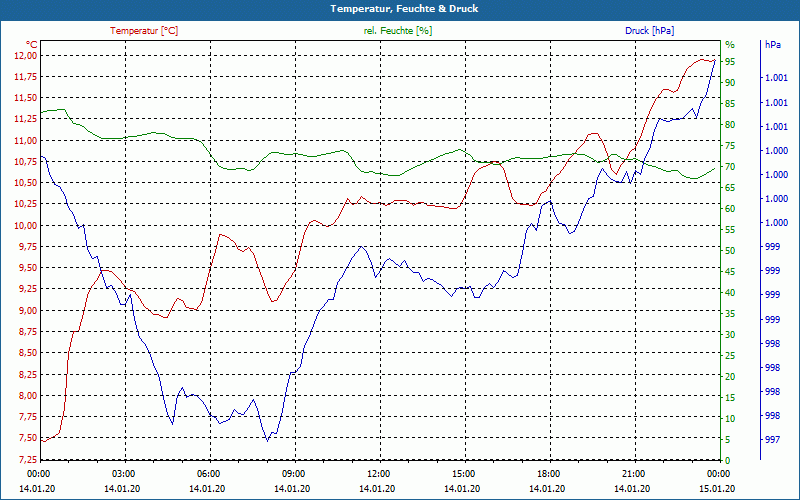Select the blue 'Druck [hPa]' legend label
Image resolution: width=800 pixels, height=500 pixels.
point(649,31)
